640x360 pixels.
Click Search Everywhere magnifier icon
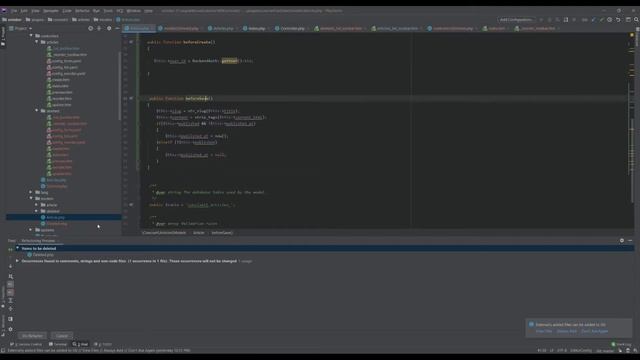click(636, 20)
